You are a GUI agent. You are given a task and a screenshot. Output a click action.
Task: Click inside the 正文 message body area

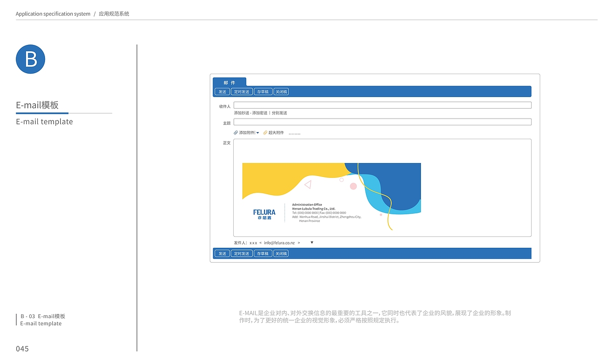(382, 188)
